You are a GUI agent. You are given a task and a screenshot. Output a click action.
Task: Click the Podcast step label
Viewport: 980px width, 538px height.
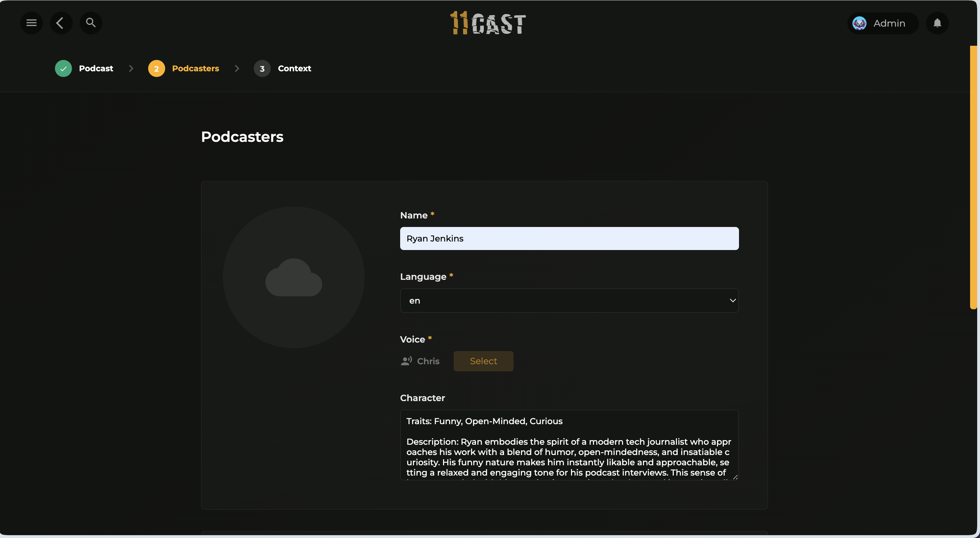point(96,68)
